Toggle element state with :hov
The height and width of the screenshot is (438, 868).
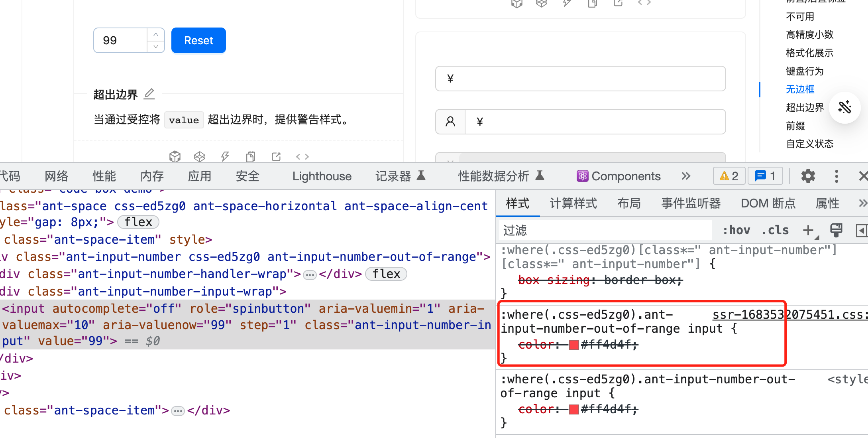[736, 230]
